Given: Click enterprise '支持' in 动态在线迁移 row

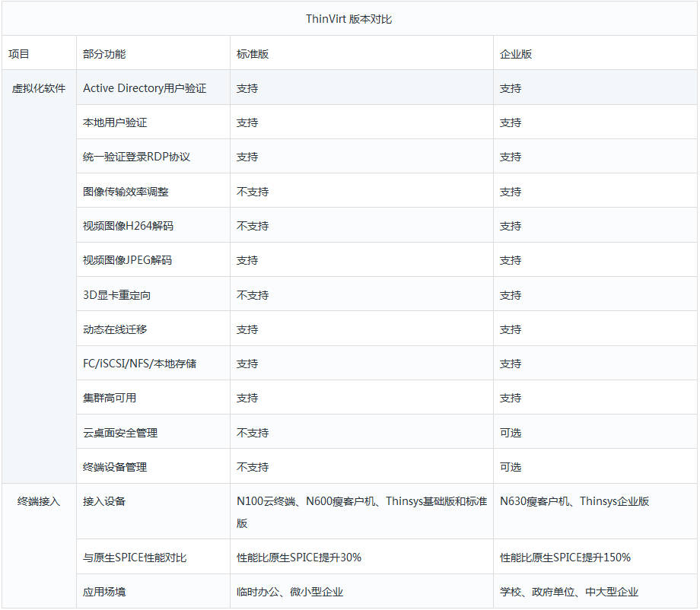Looking at the screenshot, I should tap(511, 329).
